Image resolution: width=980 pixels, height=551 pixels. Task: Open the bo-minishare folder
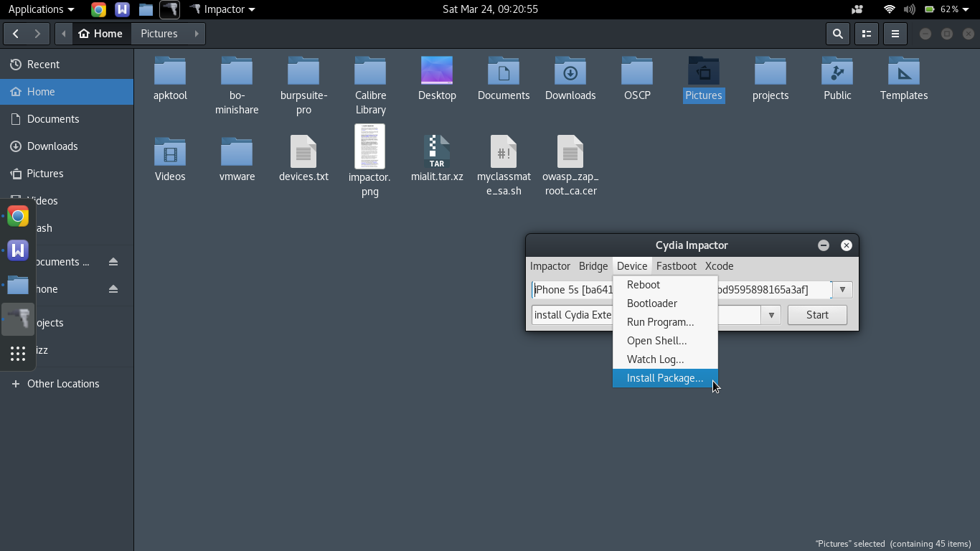237,86
